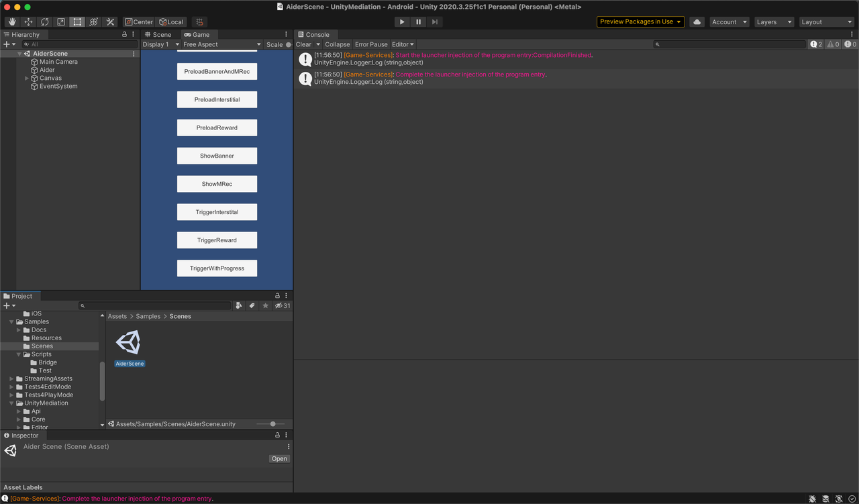Open the custom editor tools

pyautogui.click(x=111, y=22)
